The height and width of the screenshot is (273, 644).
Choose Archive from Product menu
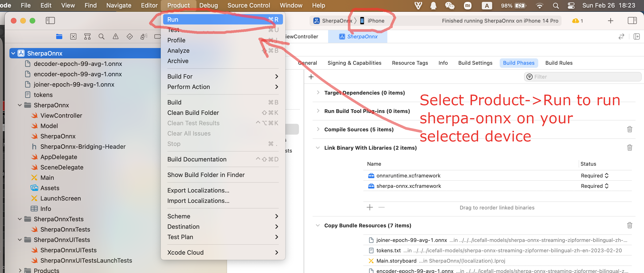223,61
